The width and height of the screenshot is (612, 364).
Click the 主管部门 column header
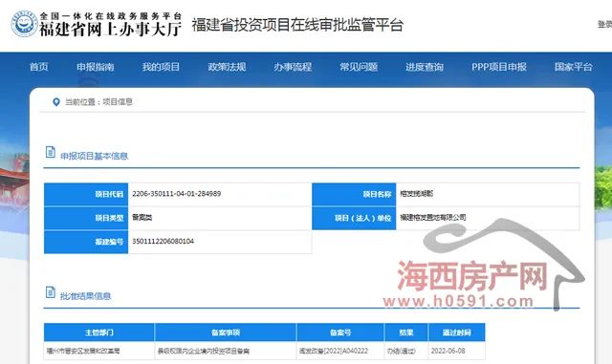(99, 332)
